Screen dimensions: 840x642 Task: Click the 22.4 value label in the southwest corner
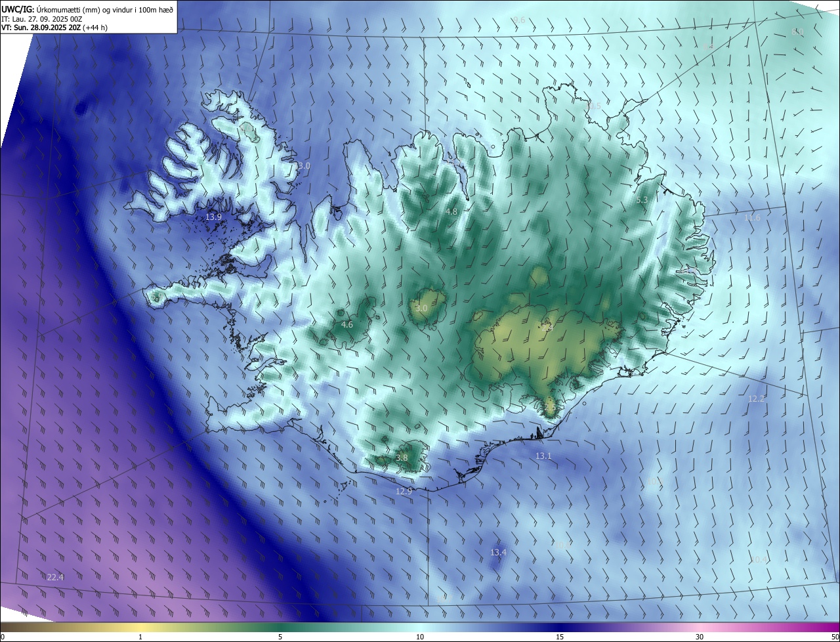click(x=55, y=578)
